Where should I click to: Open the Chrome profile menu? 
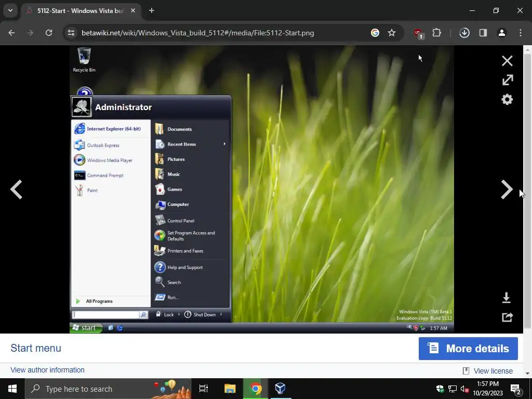pyautogui.click(x=502, y=33)
